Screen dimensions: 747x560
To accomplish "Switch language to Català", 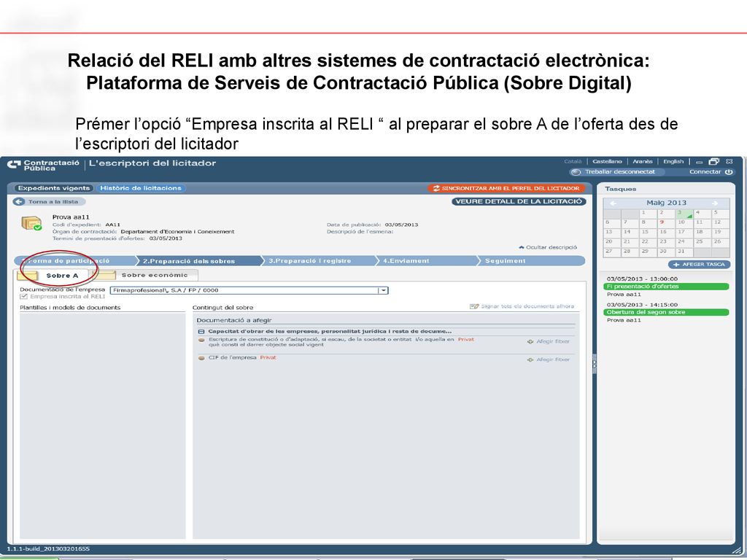I will pos(573,162).
